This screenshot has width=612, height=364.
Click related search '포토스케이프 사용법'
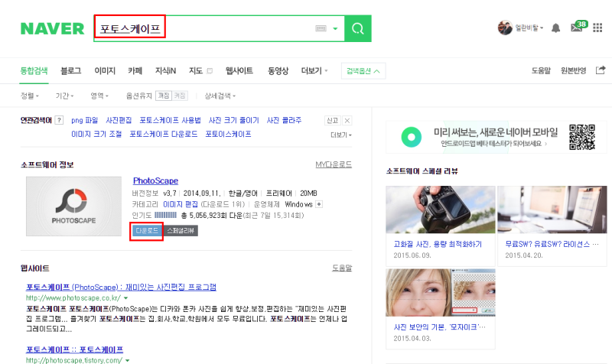pyautogui.click(x=170, y=120)
